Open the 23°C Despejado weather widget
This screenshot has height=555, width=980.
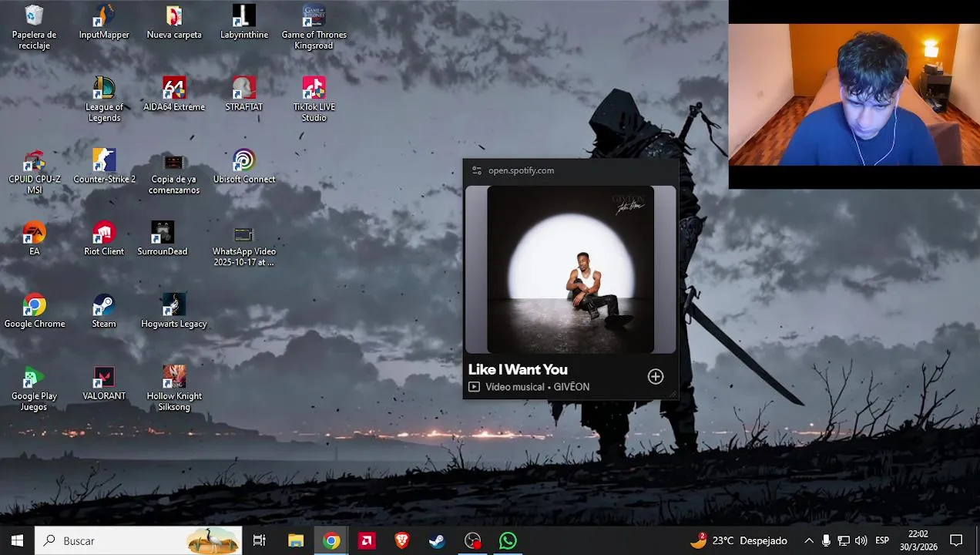738,540
